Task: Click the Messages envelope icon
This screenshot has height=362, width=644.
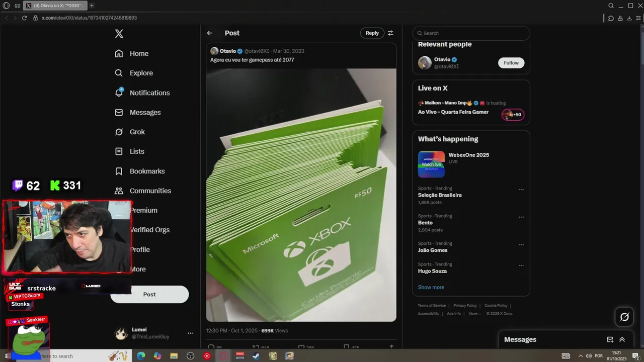Action: pyautogui.click(x=119, y=112)
